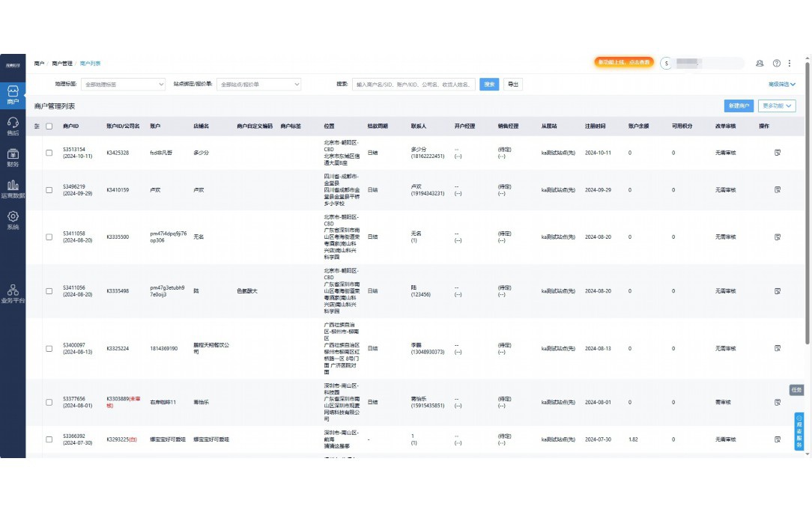Open 系统 gear settings in sidebar

13,219
